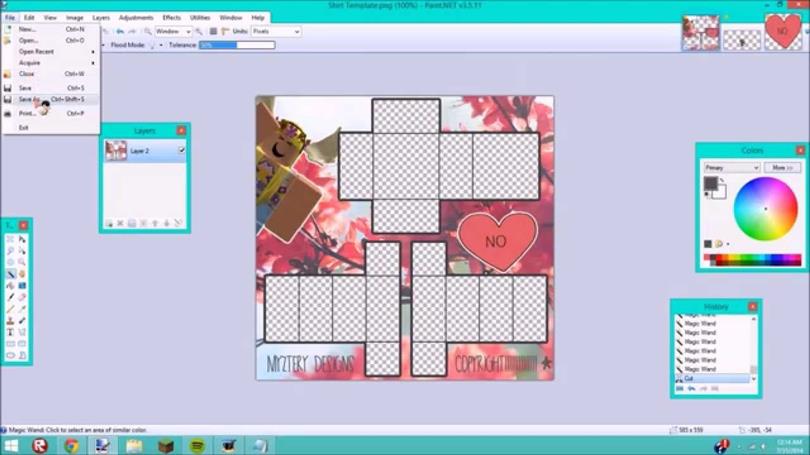
Task: Pick a color from the palette strip
Action: (x=752, y=260)
